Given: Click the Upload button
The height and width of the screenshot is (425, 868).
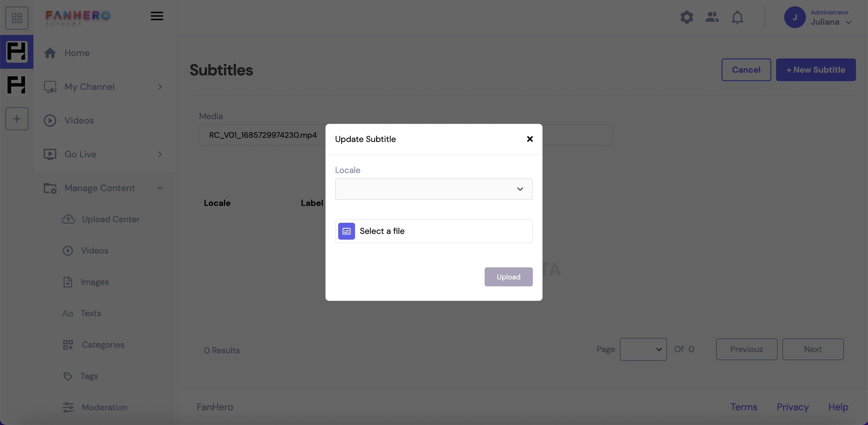Looking at the screenshot, I should click(508, 277).
